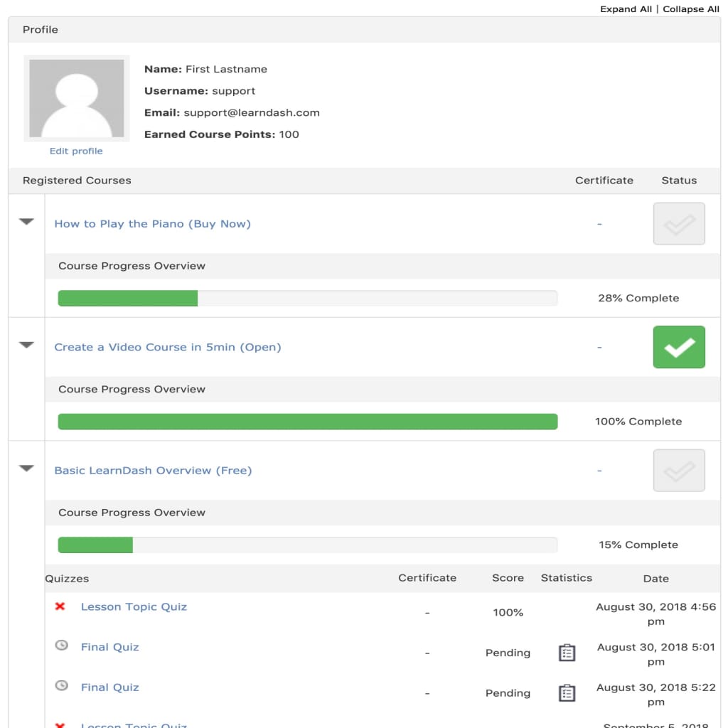This screenshot has height=728, width=728.
Task: Click Collapse All link
Action: pos(690,9)
